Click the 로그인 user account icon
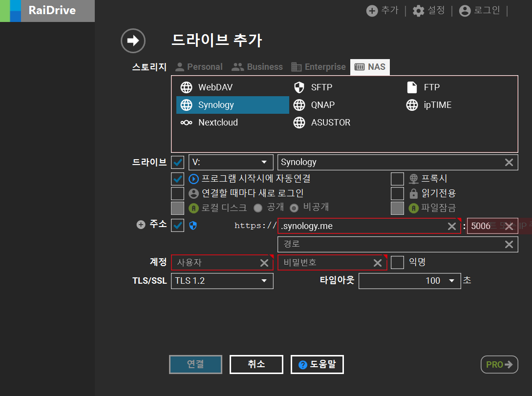 pyautogui.click(x=465, y=11)
